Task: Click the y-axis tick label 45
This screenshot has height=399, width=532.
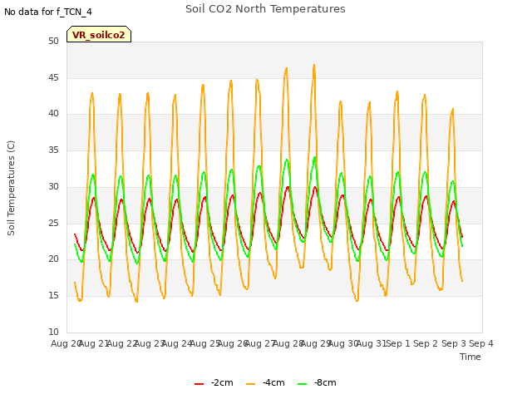Action: coord(53,77)
